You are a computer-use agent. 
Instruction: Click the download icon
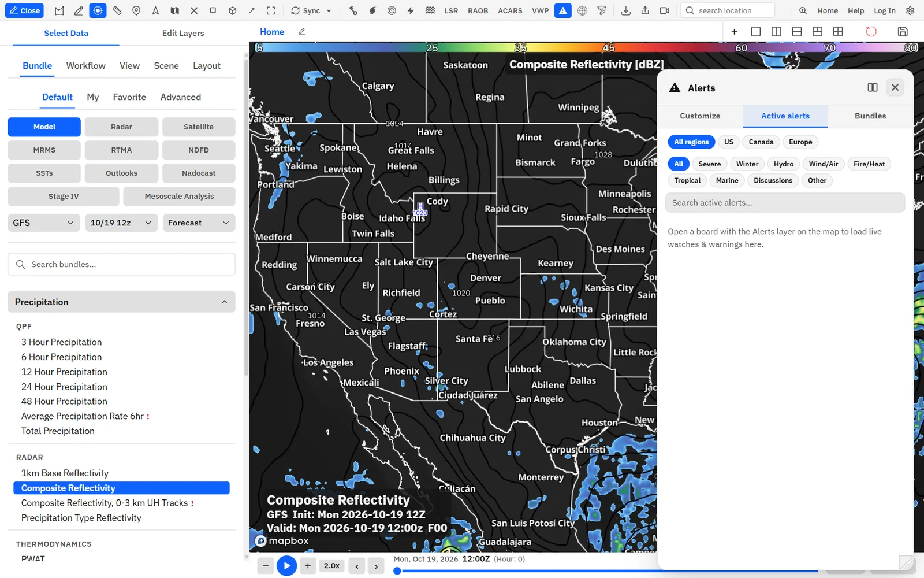[626, 10]
